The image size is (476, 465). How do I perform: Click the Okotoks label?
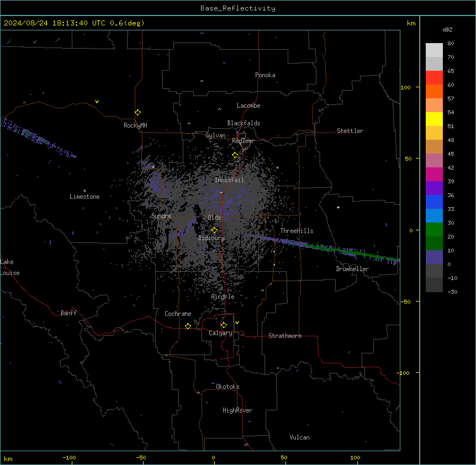pos(228,387)
